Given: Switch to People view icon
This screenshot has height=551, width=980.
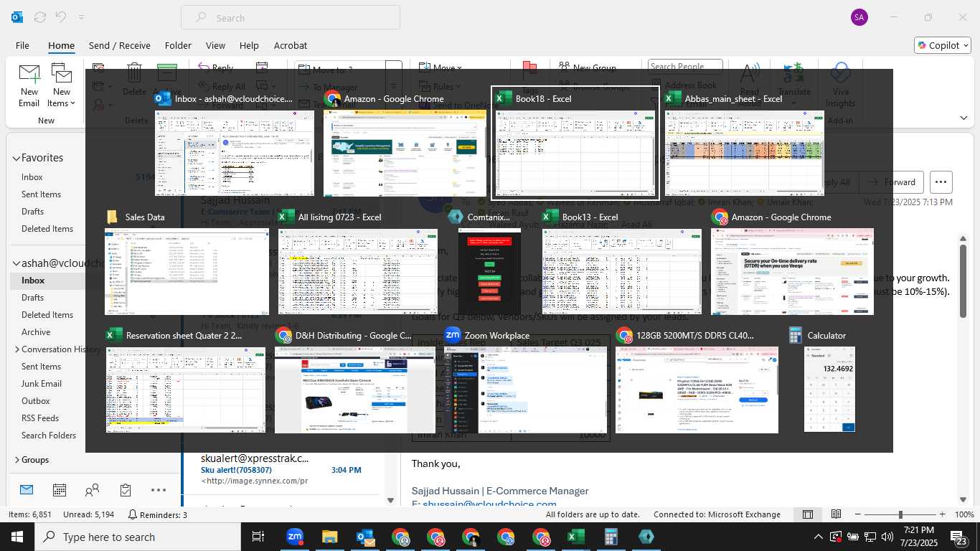Looking at the screenshot, I should pos(93,490).
